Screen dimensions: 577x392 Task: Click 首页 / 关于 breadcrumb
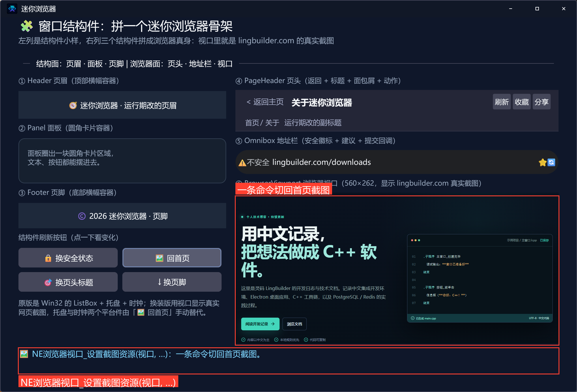262,123
